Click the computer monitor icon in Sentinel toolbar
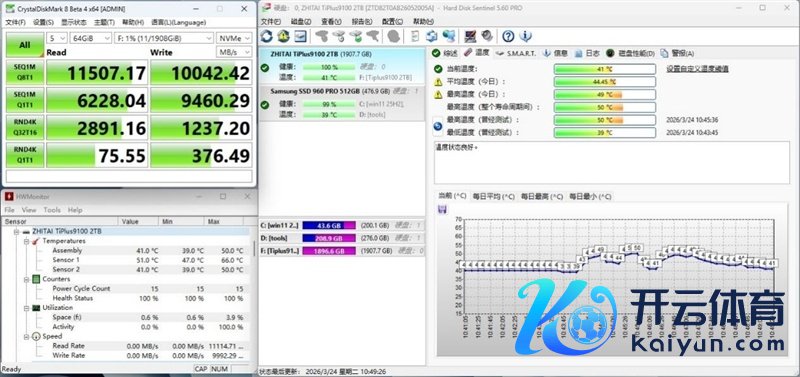Viewport: 800px width, 377px height. click(x=470, y=36)
